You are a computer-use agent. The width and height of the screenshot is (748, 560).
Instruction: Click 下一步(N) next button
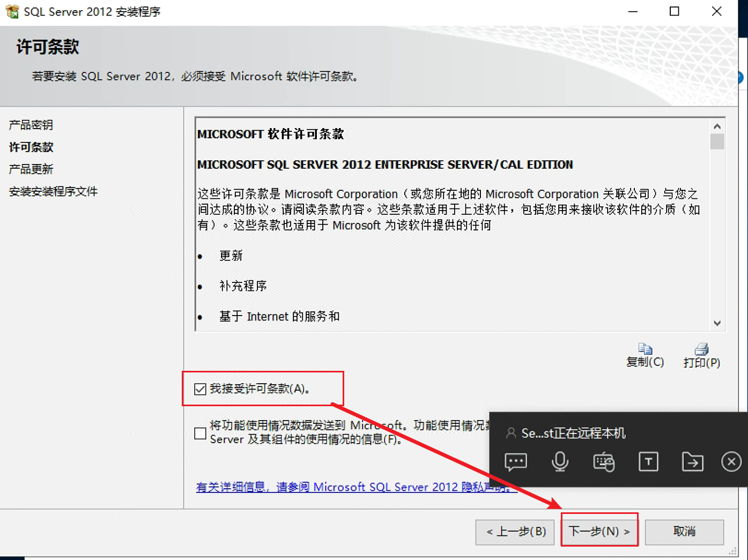[599, 532]
